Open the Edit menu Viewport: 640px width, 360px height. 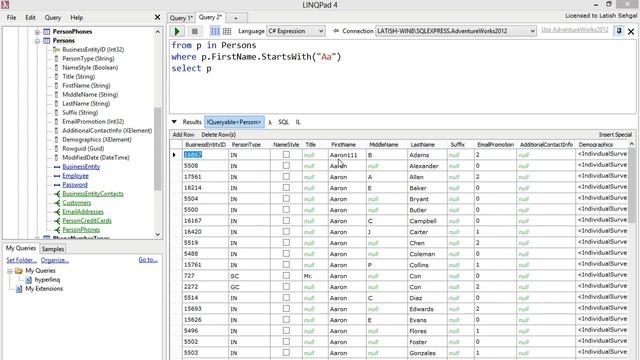(30, 18)
